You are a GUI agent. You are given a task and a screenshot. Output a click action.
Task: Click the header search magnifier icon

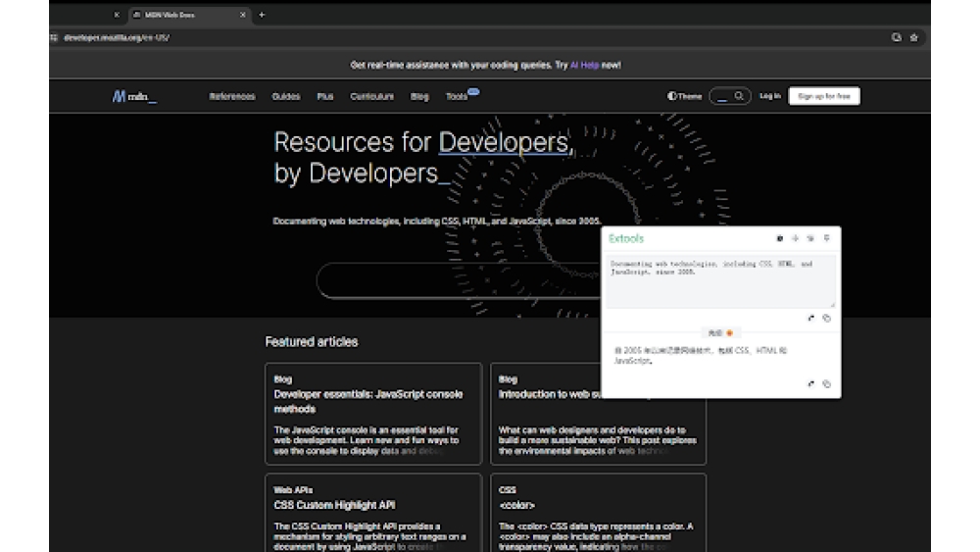tap(739, 96)
